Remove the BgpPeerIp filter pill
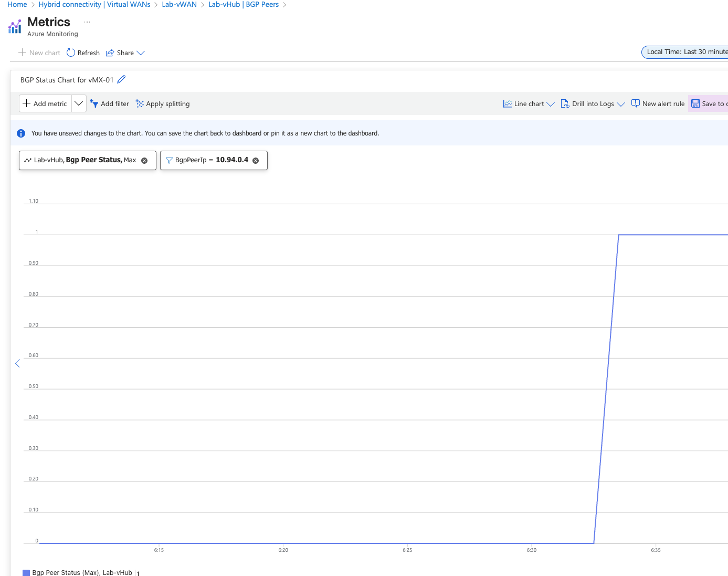728x576 pixels. coord(256,161)
